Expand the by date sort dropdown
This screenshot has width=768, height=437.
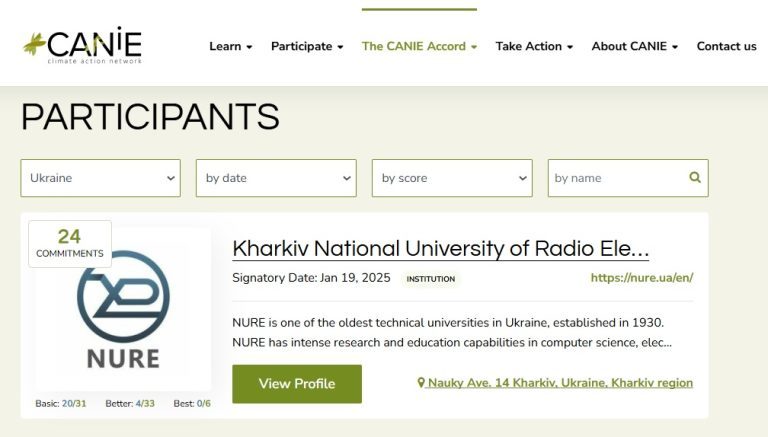(x=276, y=178)
